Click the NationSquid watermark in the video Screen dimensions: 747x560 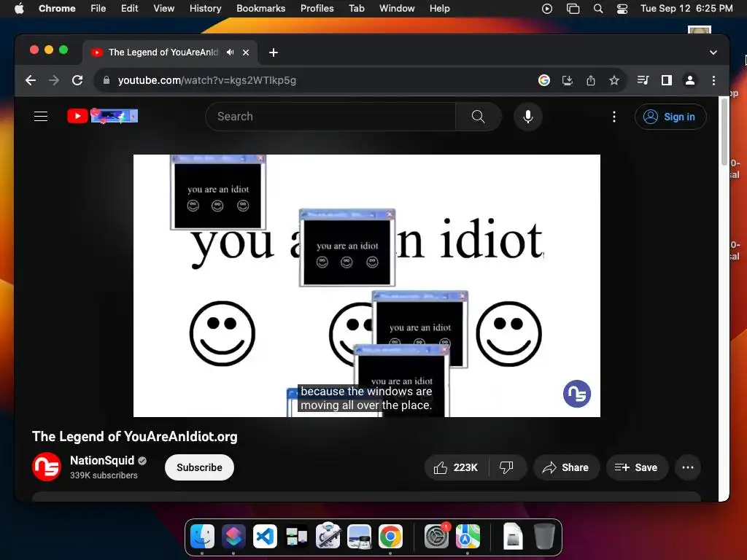tap(577, 393)
